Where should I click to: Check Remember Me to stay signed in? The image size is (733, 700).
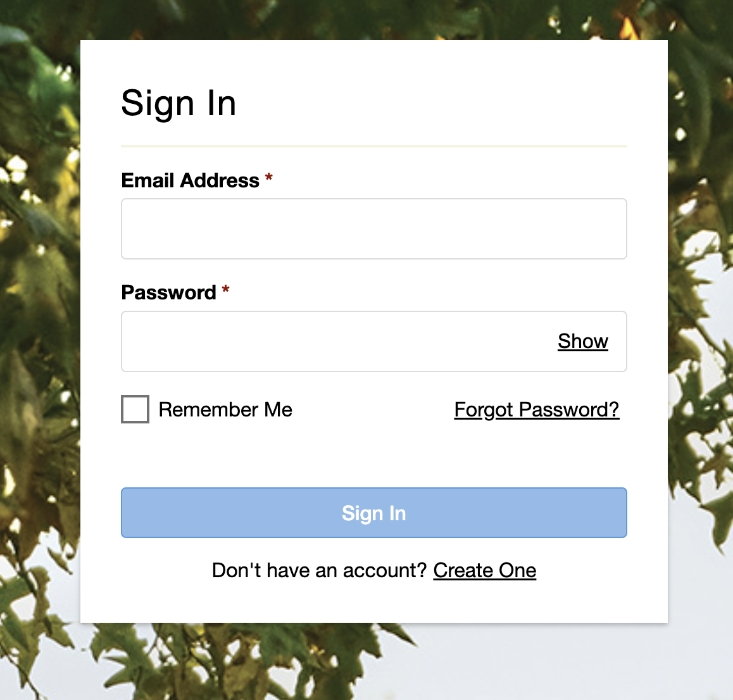135,409
